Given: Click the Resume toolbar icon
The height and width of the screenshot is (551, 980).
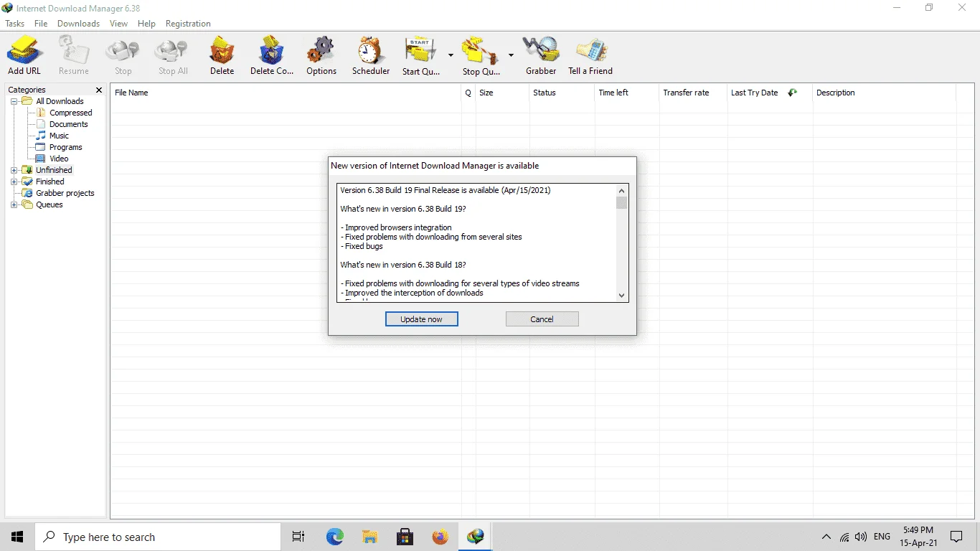Looking at the screenshot, I should coord(74,55).
